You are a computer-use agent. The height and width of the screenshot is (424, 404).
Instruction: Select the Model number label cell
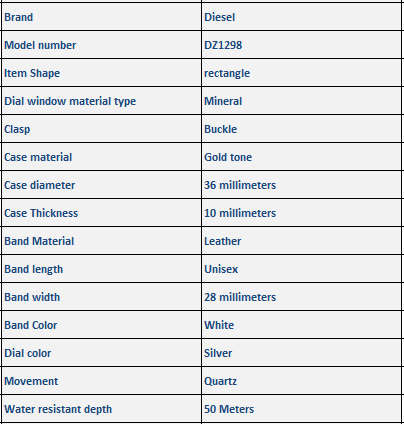[101, 45]
